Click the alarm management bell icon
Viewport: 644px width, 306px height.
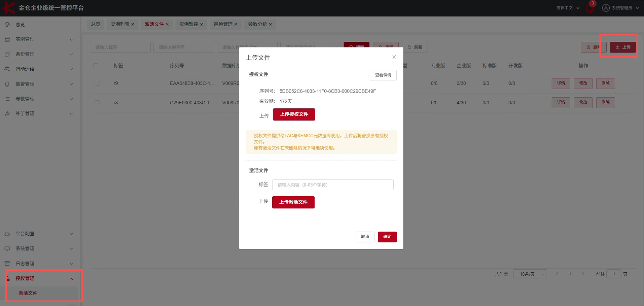[7, 84]
